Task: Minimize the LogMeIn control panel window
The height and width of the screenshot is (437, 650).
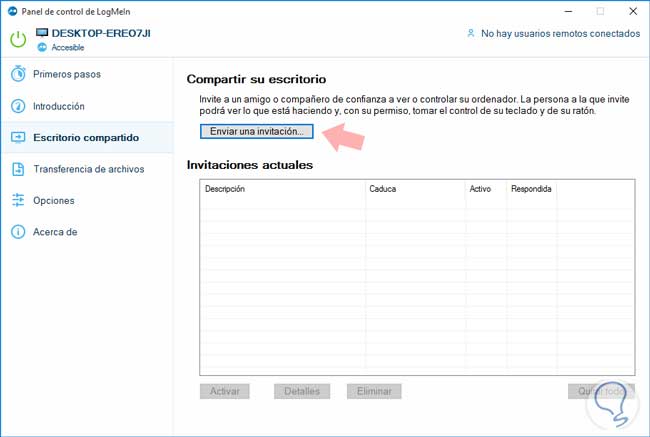Action: (568, 11)
